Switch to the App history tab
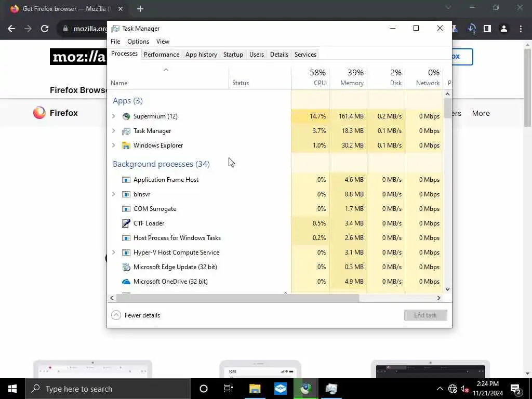The height and width of the screenshot is (399, 532). pos(201,55)
